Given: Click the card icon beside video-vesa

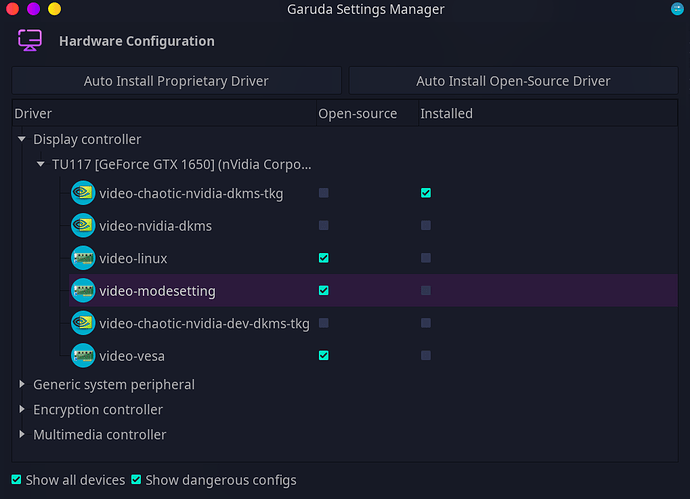Looking at the screenshot, I should coord(83,356).
